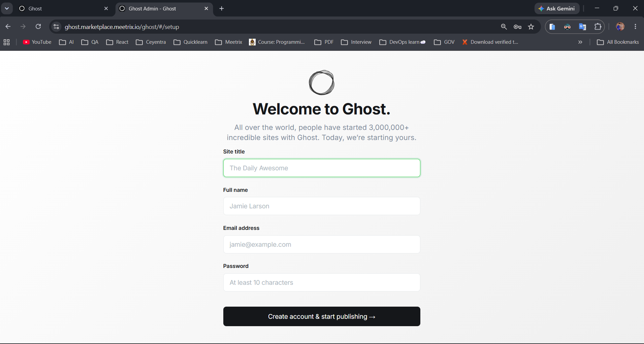Click the Password input field
Screen dimensions: 644x344
pyautogui.click(x=322, y=282)
